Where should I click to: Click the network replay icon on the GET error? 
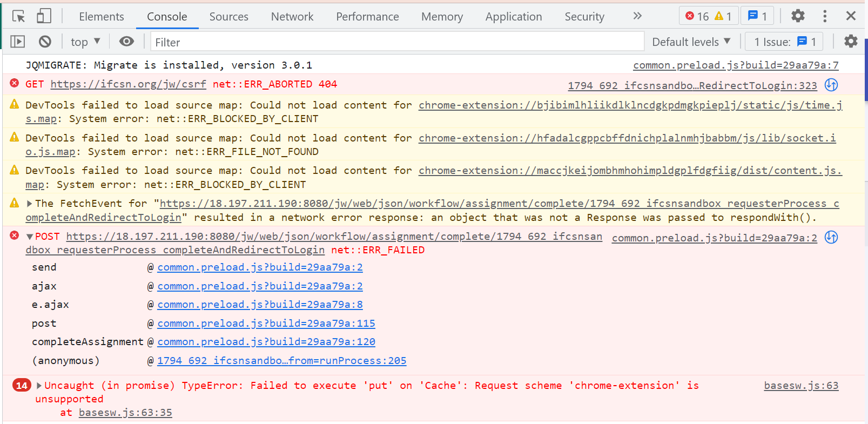(831, 85)
